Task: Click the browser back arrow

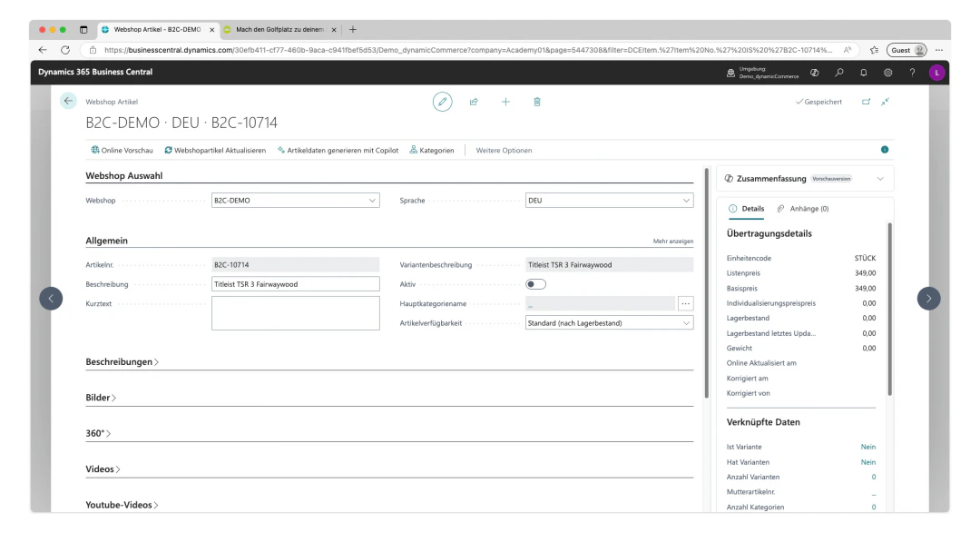Action: tap(43, 50)
